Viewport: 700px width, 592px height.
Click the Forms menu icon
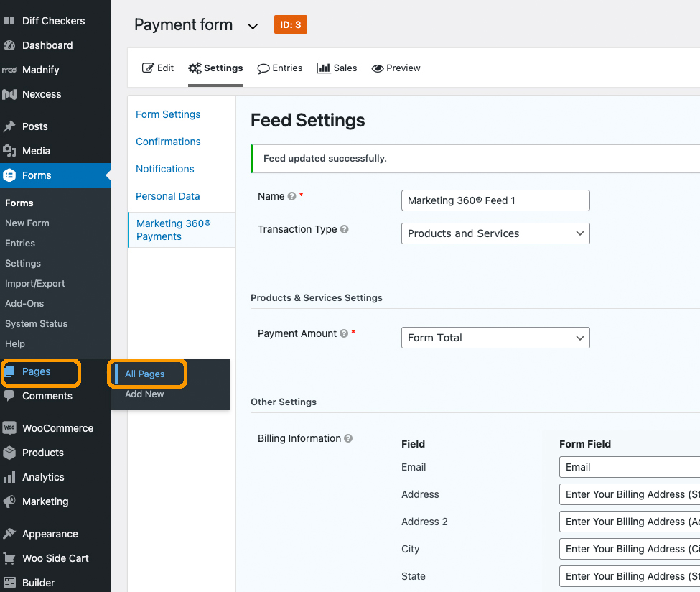pos(9,175)
